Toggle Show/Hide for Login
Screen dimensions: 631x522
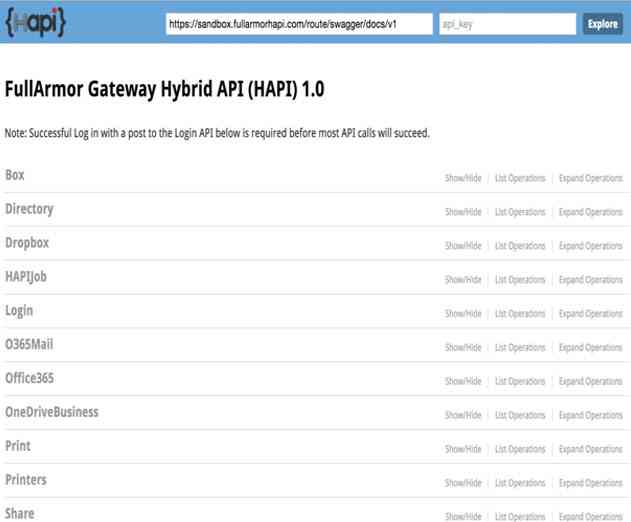(463, 313)
